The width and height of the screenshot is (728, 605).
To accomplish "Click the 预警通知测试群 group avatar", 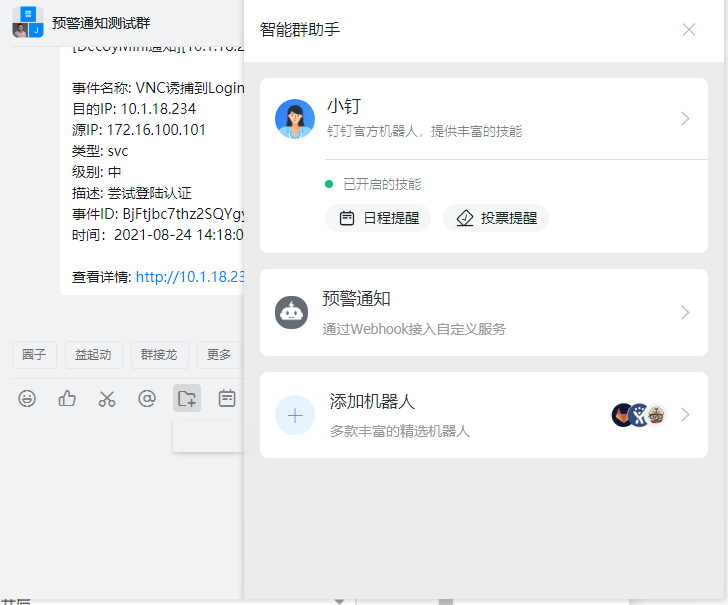I will [x=27, y=22].
